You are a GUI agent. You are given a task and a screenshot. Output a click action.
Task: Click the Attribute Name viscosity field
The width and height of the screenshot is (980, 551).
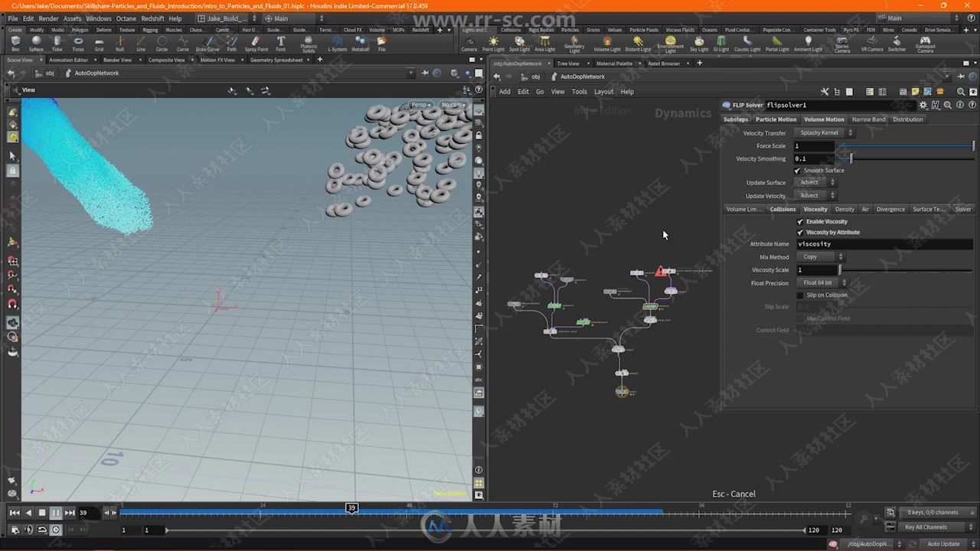point(884,244)
